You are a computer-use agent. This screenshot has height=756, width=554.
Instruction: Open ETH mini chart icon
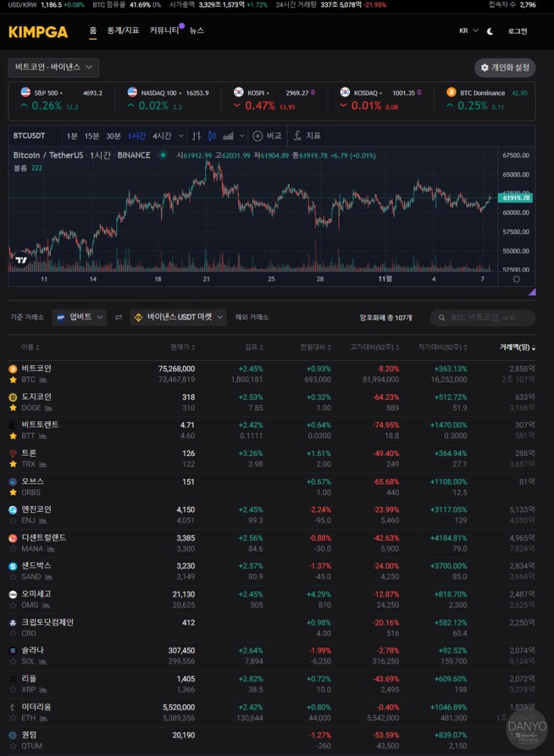(44, 718)
